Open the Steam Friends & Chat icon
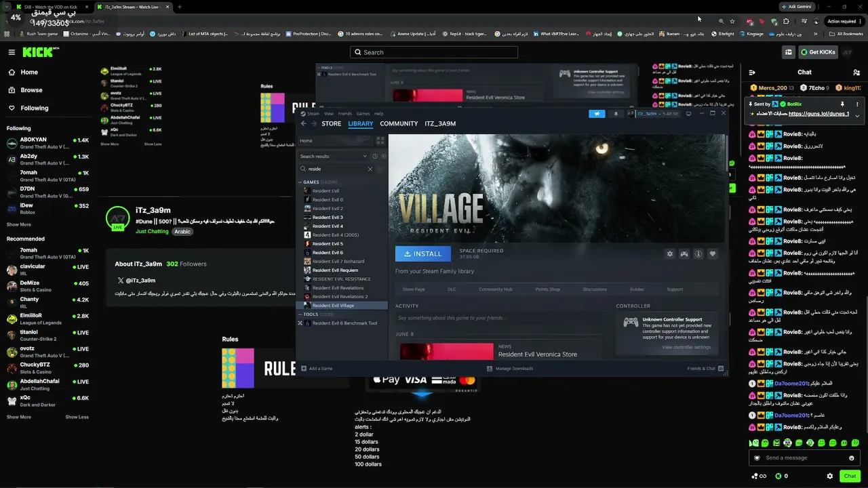 (721, 369)
